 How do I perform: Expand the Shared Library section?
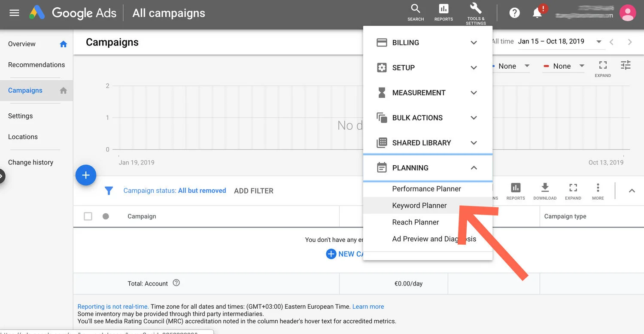click(428, 143)
